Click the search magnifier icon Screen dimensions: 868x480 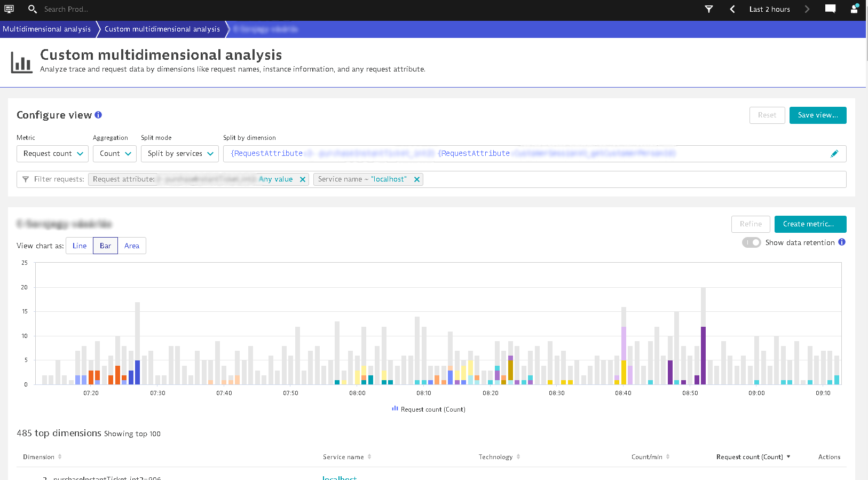tap(32, 9)
